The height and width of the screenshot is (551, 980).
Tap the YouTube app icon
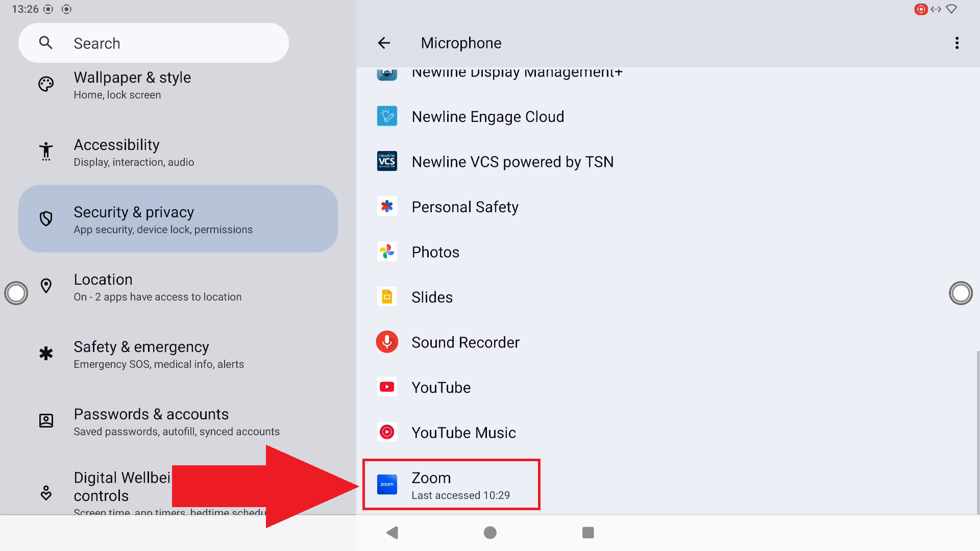[387, 387]
